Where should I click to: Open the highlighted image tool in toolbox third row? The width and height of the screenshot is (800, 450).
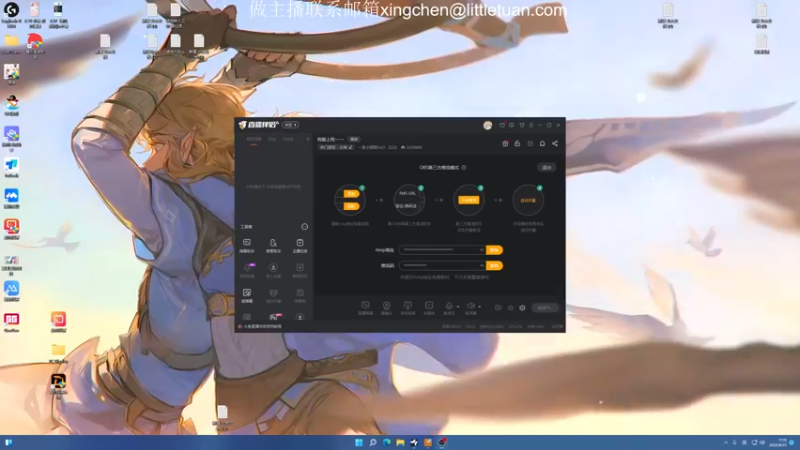click(x=247, y=295)
